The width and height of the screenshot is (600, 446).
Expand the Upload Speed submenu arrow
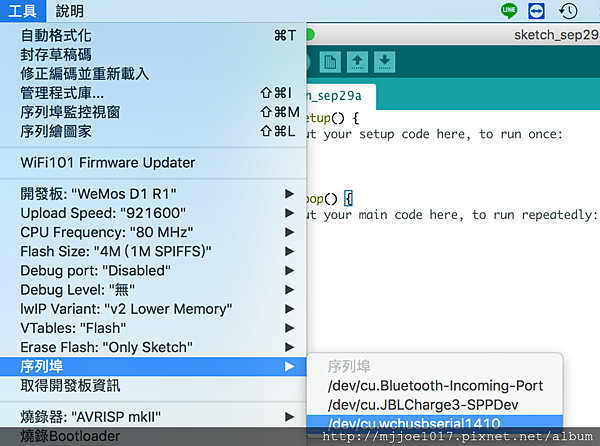[x=290, y=213]
